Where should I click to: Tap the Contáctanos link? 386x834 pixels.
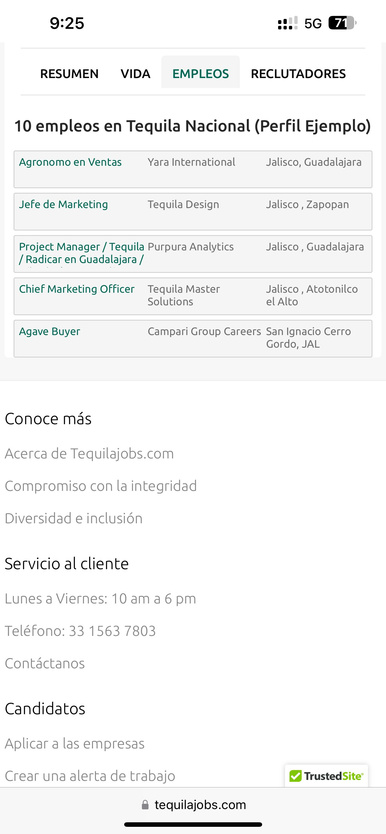45,664
